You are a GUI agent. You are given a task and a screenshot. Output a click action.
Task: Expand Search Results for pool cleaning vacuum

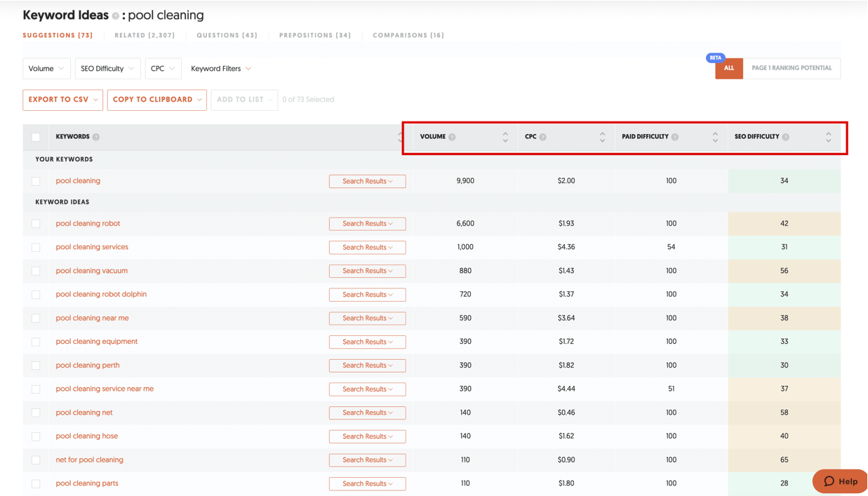pyautogui.click(x=367, y=271)
